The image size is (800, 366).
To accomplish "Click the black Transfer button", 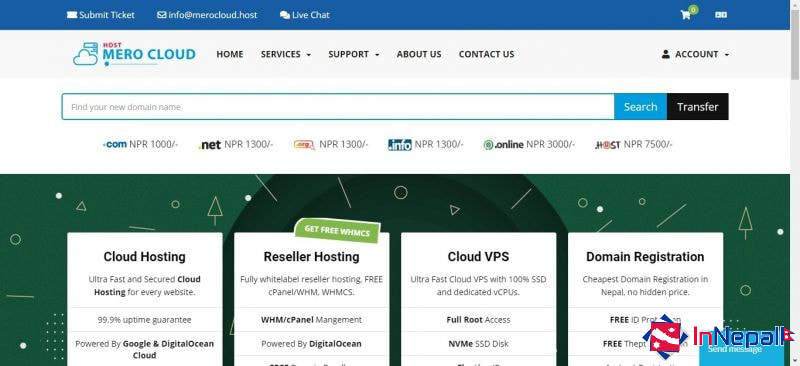I will [x=697, y=107].
